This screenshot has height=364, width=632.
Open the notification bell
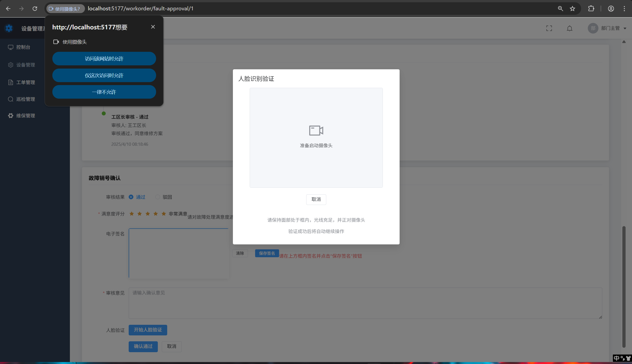point(570,28)
